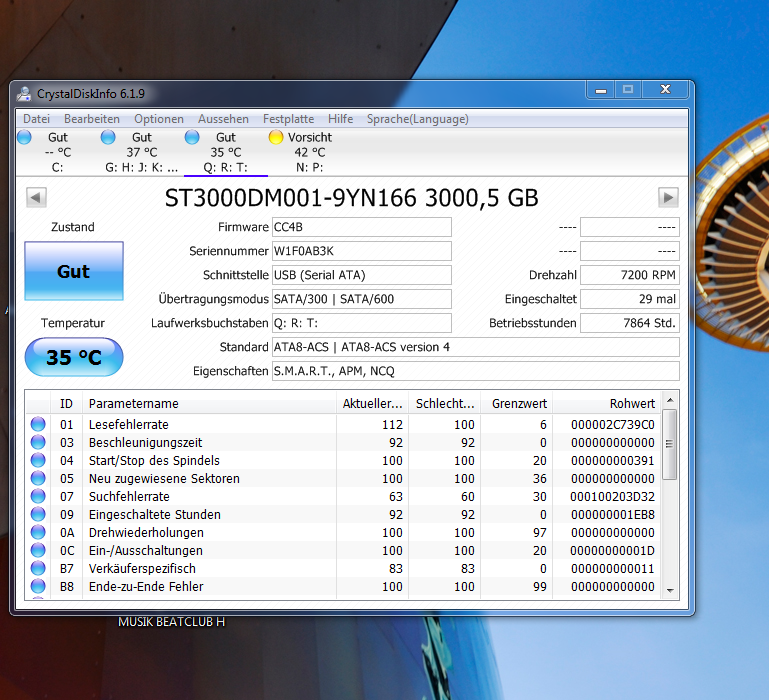Click status orb for Suchfehlerrate row
Viewport: 769px width, 700px height.
(38, 496)
